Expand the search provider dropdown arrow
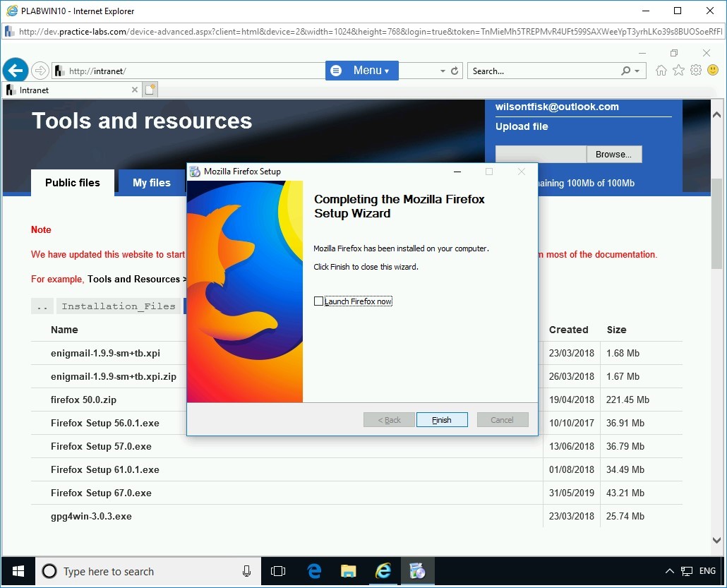Image resolution: width=727 pixels, height=588 pixels. pos(635,71)
